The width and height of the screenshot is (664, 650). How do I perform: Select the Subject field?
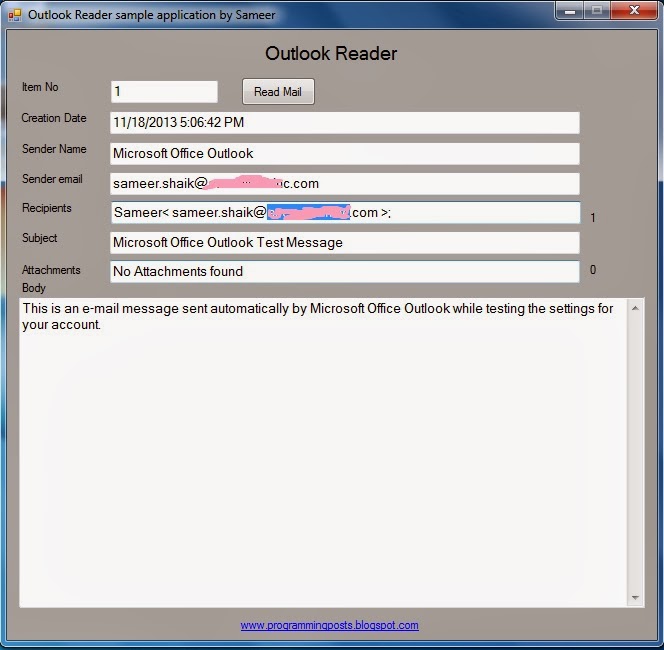[x=345, y=243]
